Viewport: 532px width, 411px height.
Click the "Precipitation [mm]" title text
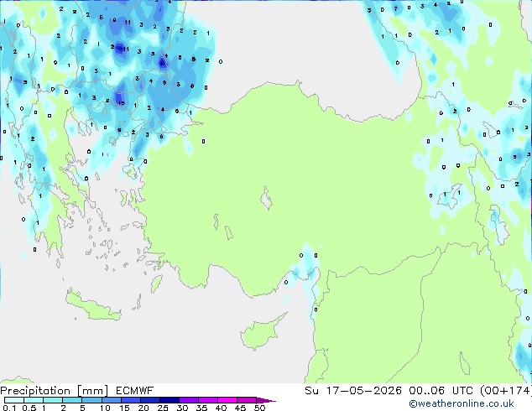(55, 391)
